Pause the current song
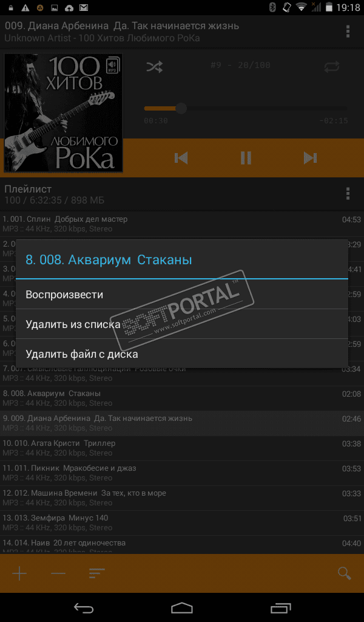Screen dimensions: 364x622 (246, 158)
